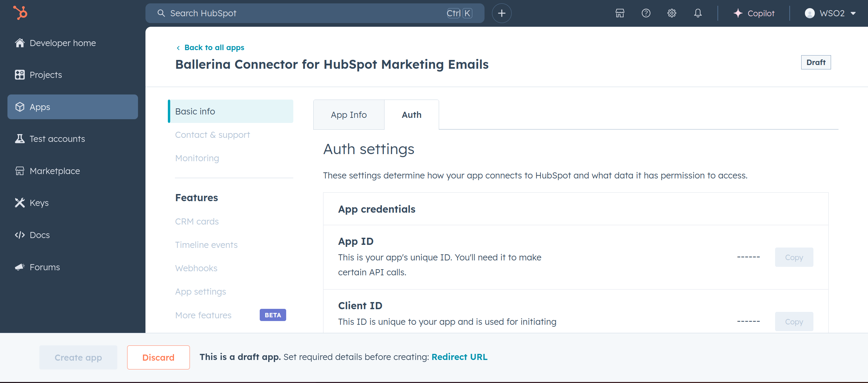Open Copilot sparkle assistant

click(x=754, y=13)
